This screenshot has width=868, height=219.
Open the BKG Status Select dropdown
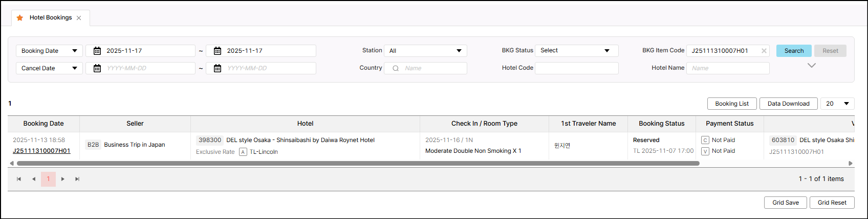tap(576, 51)
